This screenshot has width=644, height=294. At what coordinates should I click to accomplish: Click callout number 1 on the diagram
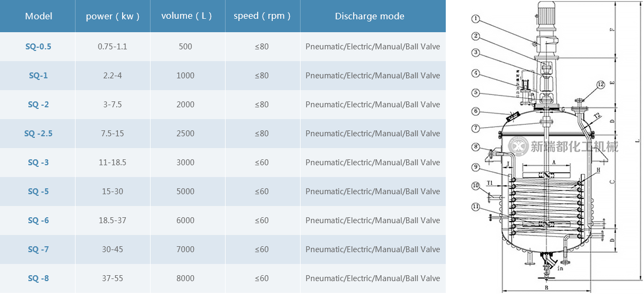click(x=476, y=19)
